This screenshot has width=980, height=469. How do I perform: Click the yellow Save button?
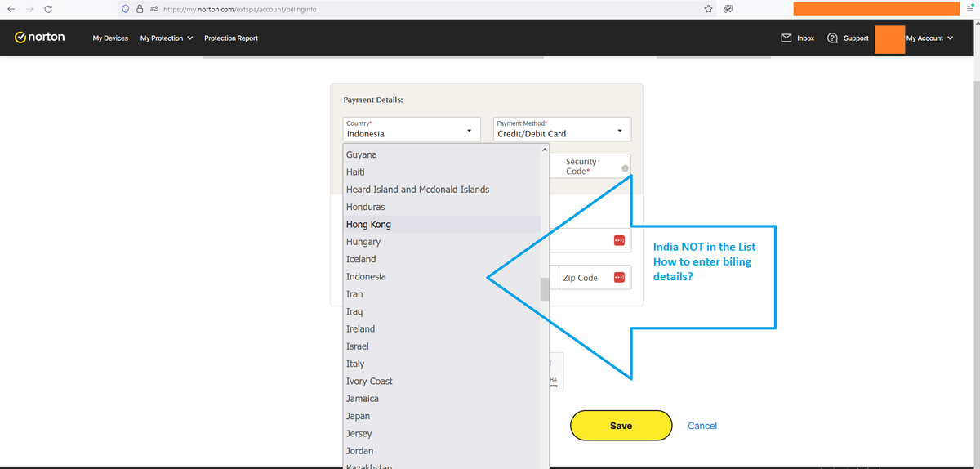(621, 426)
